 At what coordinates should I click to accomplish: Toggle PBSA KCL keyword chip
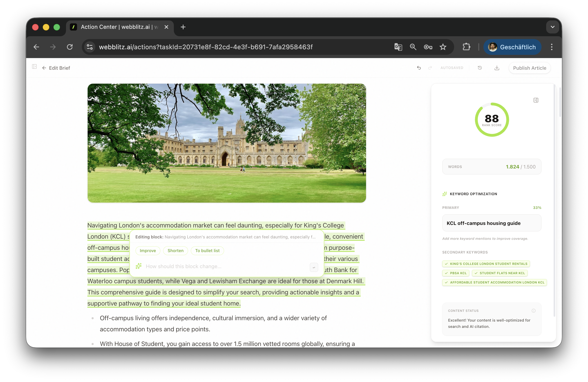(x=456, y=273)
